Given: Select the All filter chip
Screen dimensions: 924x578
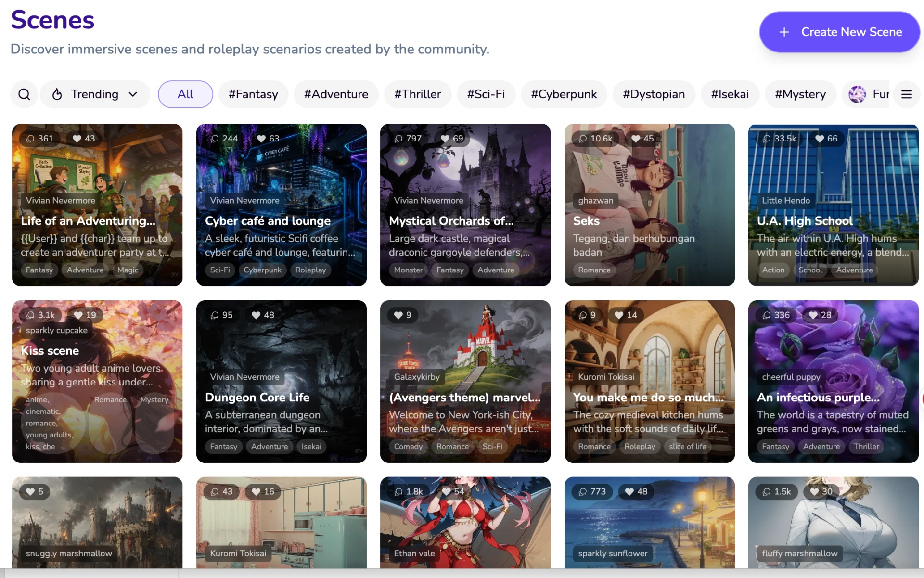Looking at the screenshot, I should (185, 94).
